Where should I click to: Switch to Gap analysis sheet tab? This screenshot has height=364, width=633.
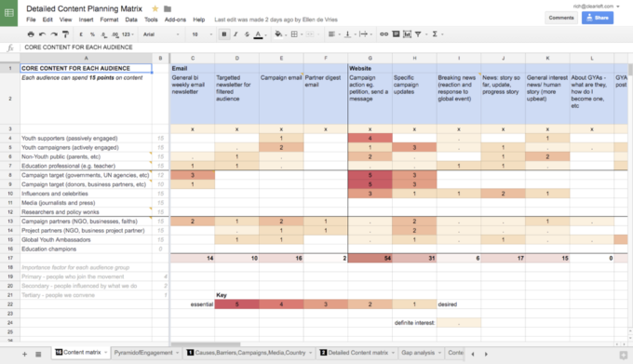418,353
